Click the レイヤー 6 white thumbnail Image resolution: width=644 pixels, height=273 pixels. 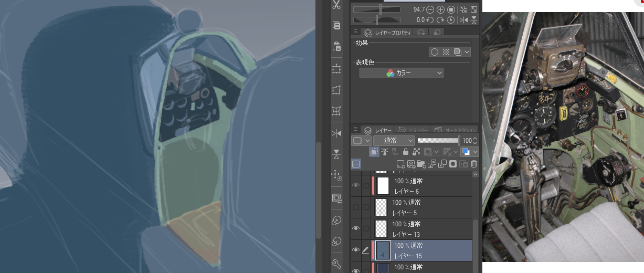coord(383,186)
